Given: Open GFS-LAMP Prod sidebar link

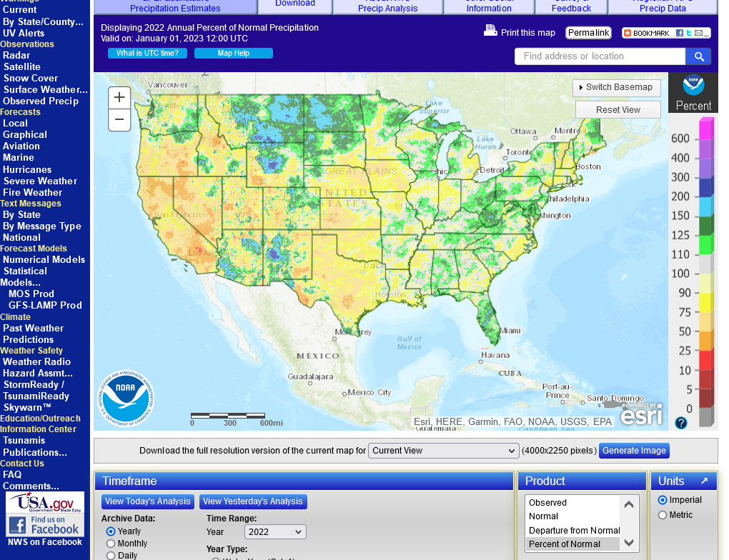Looking at the screenshot, I should click(x=45, y=305).
